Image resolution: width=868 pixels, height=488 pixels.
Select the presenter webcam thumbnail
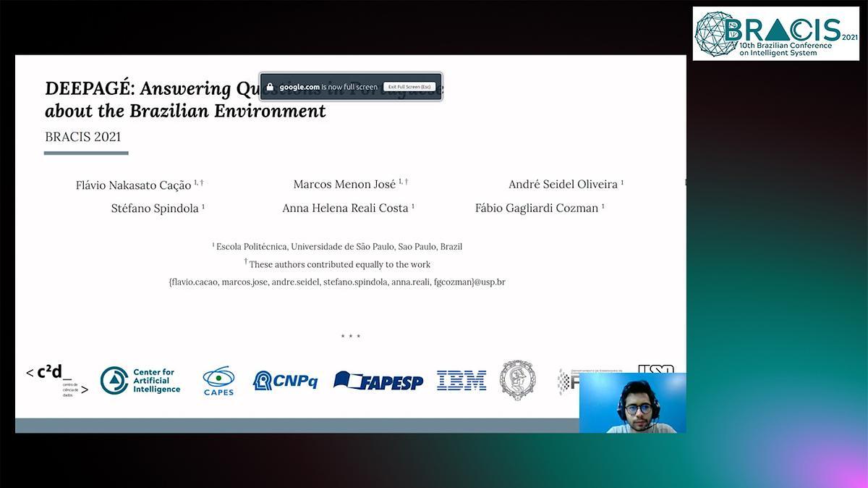pyautogui.click(x=632, y=403)
